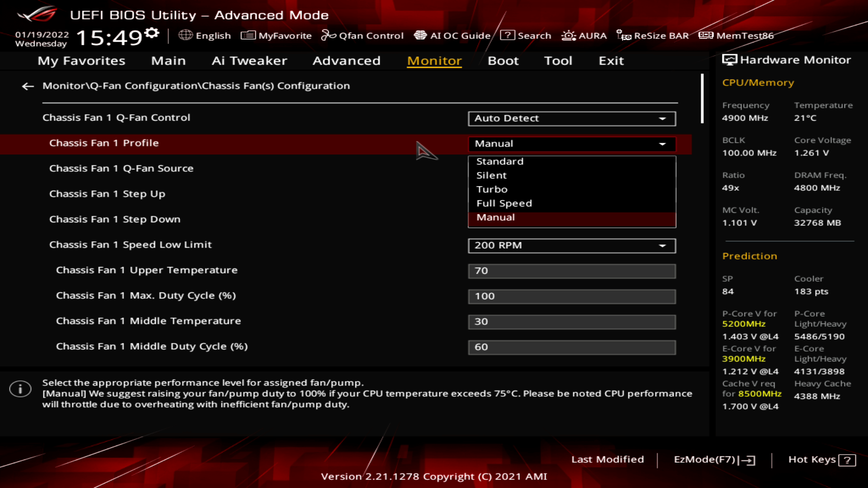Choose Full Speed profile option
Screen dimensions: 868x488
pos(572,203)
